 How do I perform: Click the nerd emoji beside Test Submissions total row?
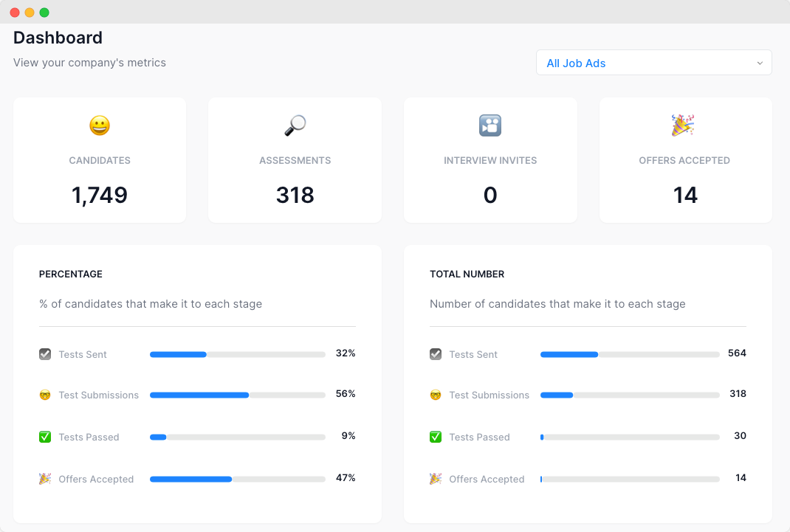click(435, 395)
